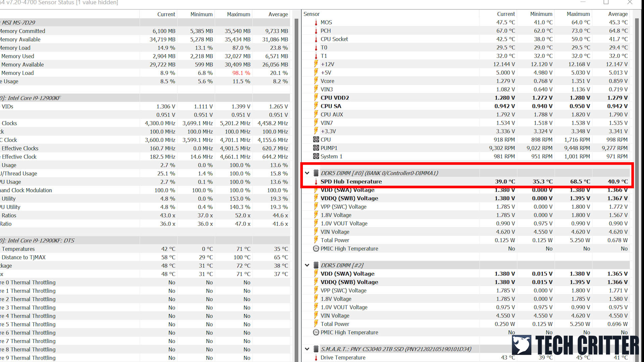Select the MSI MS-7D29 group header
The width and height of the screenshot is (644, 362).
pyautogui.click(x=145, y=22)
